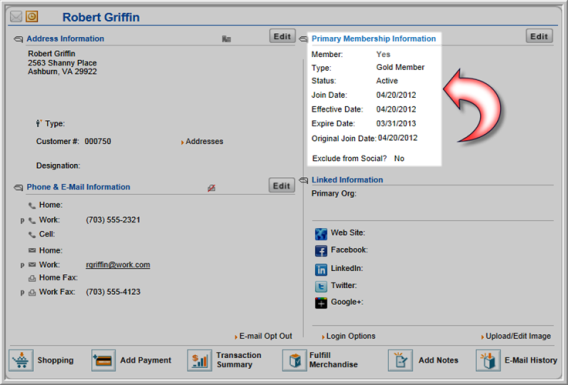This screenshot has width=568, height=385.
Task: Edit the Address Information
Action: click(x=282, y=36)
